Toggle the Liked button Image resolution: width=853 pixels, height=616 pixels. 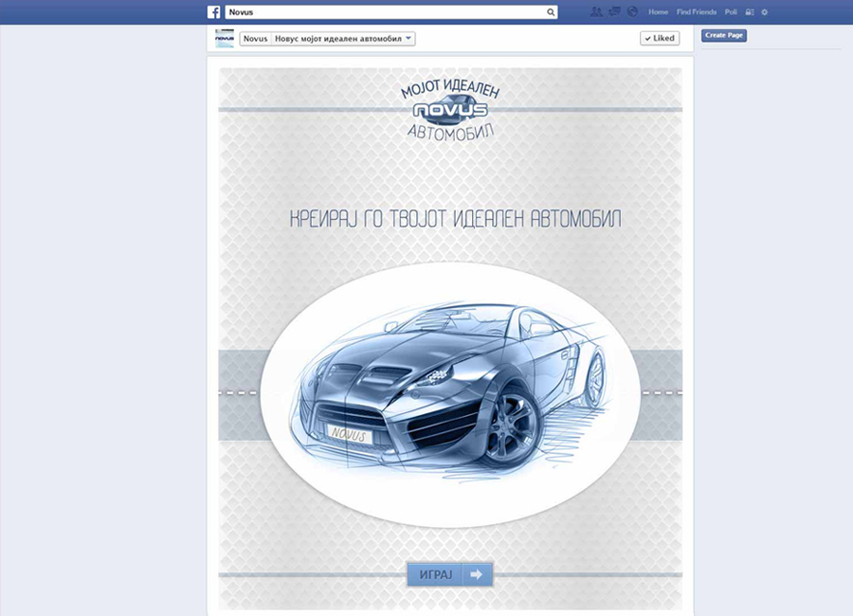pos(659,39)
